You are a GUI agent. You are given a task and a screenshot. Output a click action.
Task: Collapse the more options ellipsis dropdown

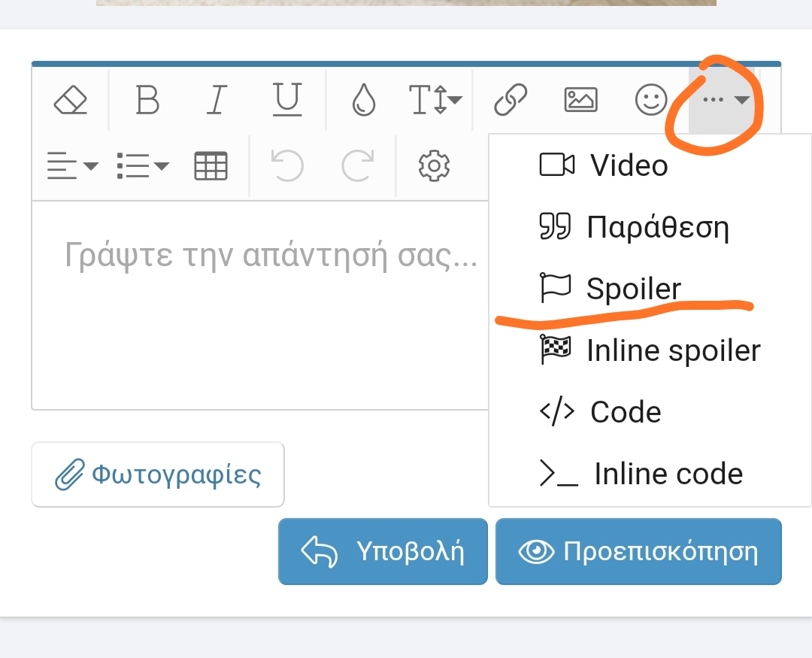point(724,99)
